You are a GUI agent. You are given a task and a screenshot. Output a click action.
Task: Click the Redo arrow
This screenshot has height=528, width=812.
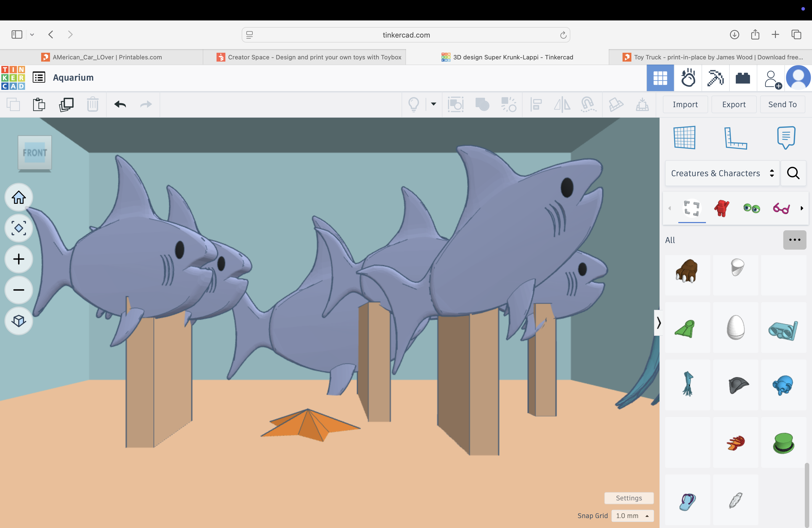point(146,104)
